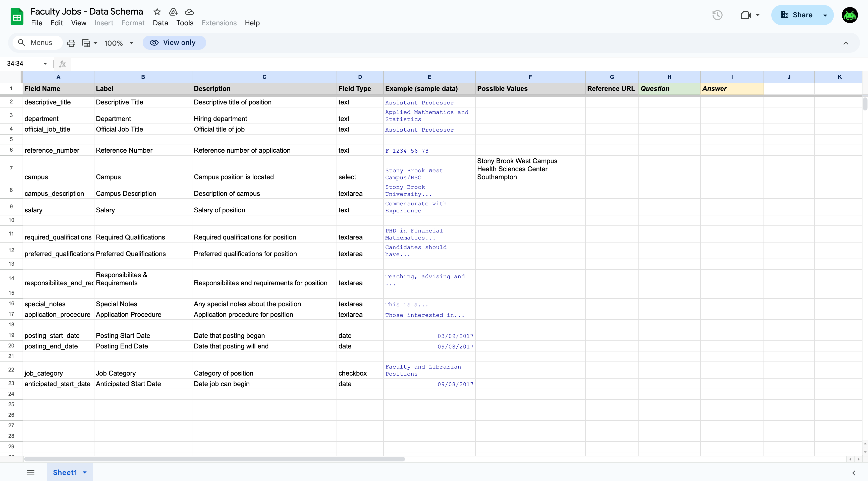
Task: Open the Tools menu
Action: point(185,23)
